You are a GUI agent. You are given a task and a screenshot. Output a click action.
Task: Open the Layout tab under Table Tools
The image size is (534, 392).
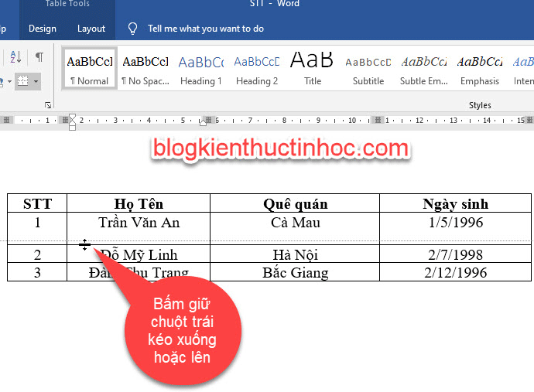click(x=91, y=29)
